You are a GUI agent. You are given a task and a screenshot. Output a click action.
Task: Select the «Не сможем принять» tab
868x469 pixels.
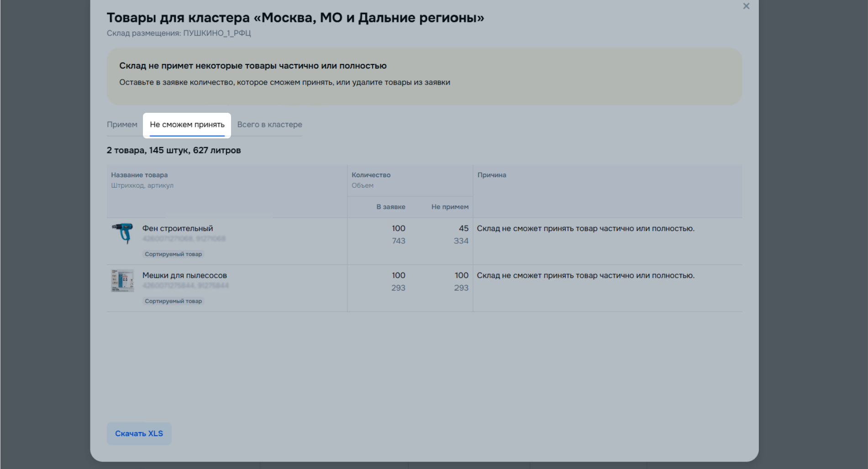(x=187, y=125)
